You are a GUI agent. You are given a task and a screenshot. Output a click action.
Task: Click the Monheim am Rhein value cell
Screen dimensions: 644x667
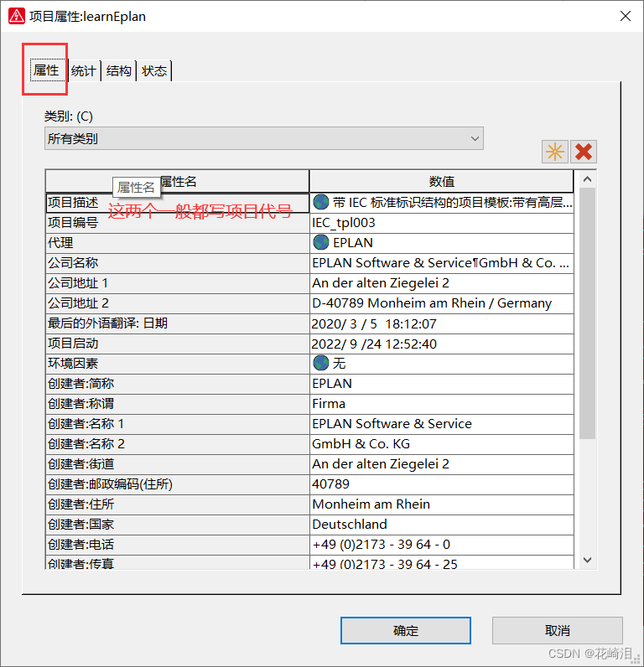pyautogui.click(x=441, y=504)
